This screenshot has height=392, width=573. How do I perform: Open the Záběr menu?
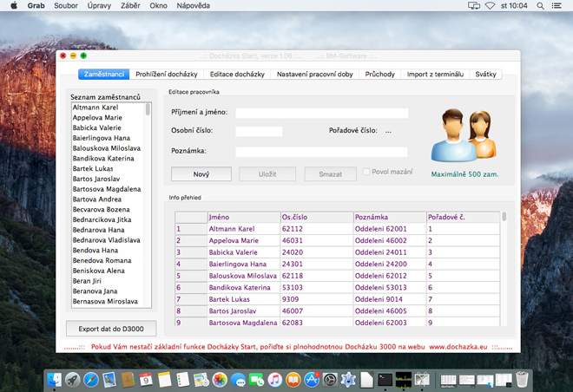(x=130, y=5)
